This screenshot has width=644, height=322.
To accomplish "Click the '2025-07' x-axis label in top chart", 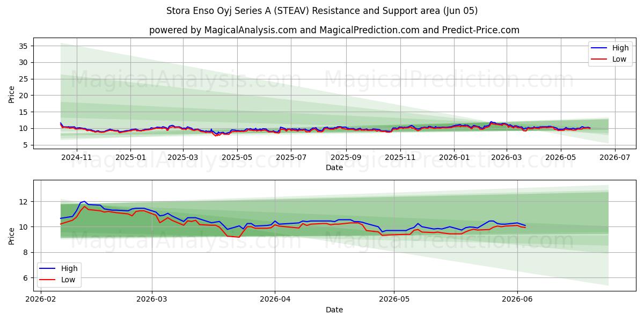I will (x=291, y=158).
